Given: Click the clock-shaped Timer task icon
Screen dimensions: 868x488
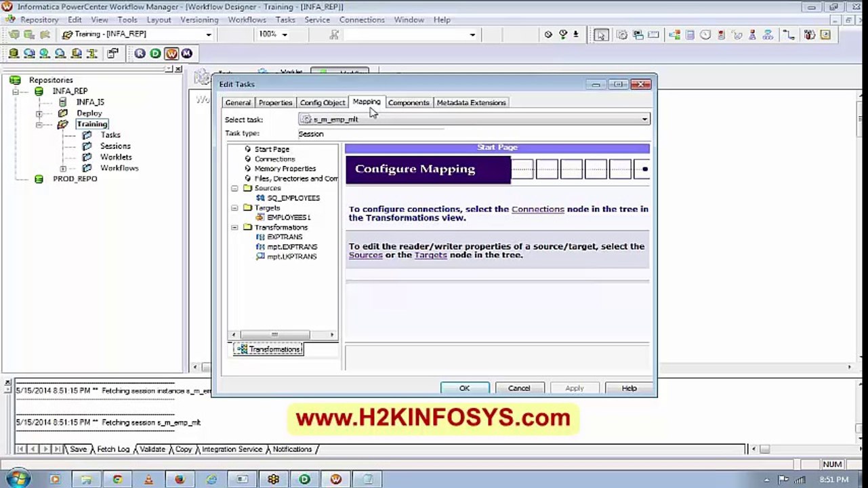Looking at the screenshot, I should 705,35.
